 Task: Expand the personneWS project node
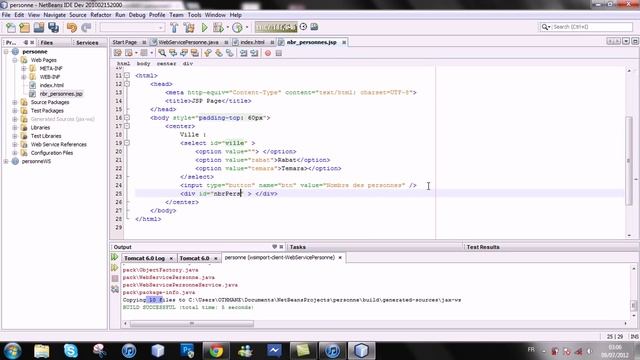click(x=6, y=161)
